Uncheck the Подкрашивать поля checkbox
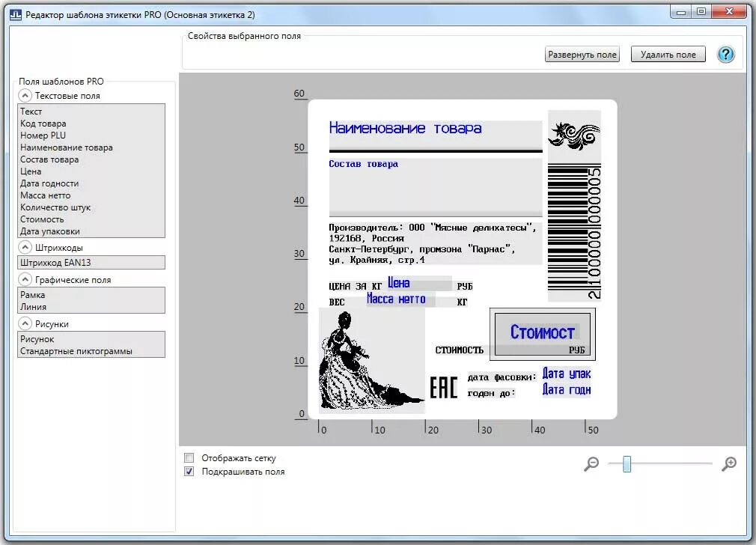The width and height of the screenshot is (756, 545). (189, 471)
